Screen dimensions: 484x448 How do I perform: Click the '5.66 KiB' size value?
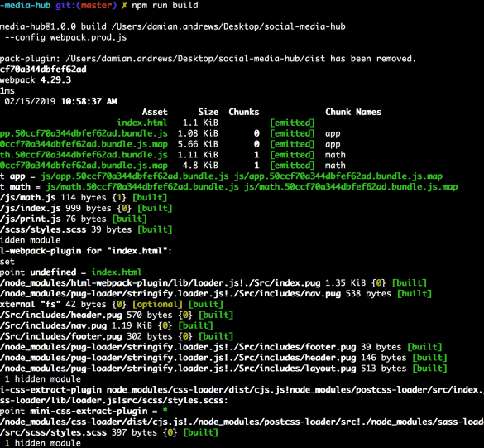click(x=198, y=144)
